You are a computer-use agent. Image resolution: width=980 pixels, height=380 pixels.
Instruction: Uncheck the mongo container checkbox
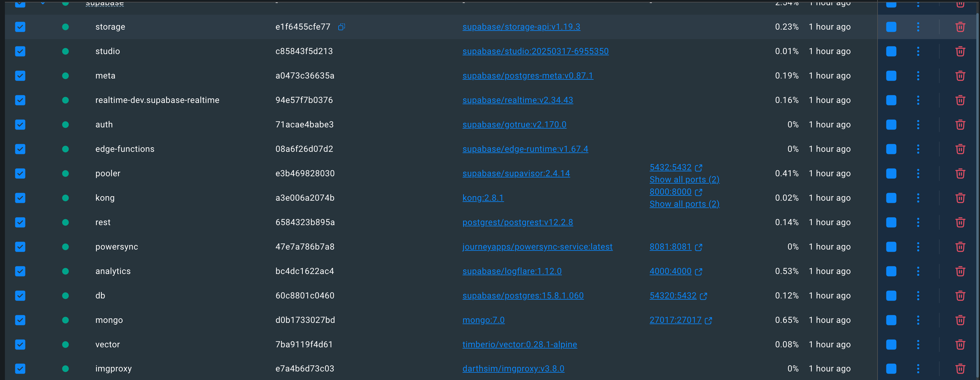(x=20, y=320)
